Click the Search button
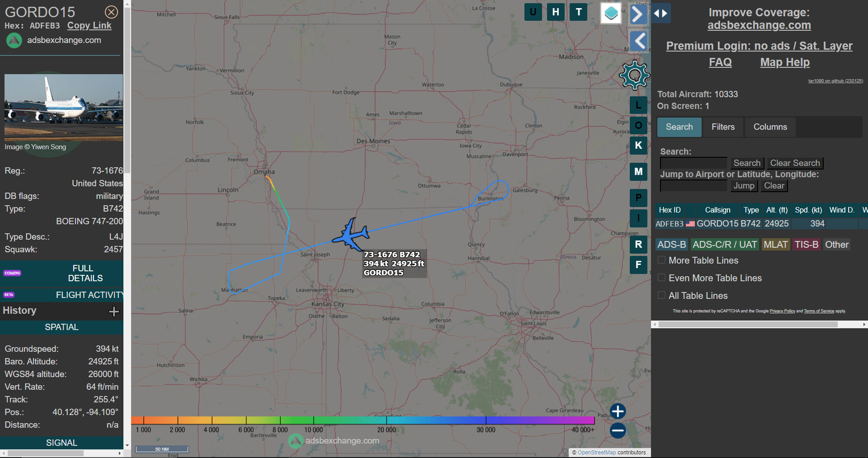This screenshot has height=458, width=868. pos(747,163)
